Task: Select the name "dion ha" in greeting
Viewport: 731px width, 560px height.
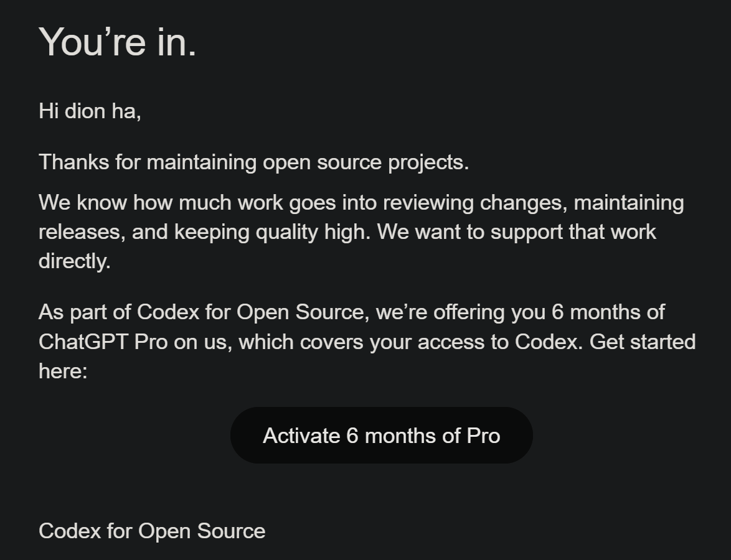Action: 103,111
